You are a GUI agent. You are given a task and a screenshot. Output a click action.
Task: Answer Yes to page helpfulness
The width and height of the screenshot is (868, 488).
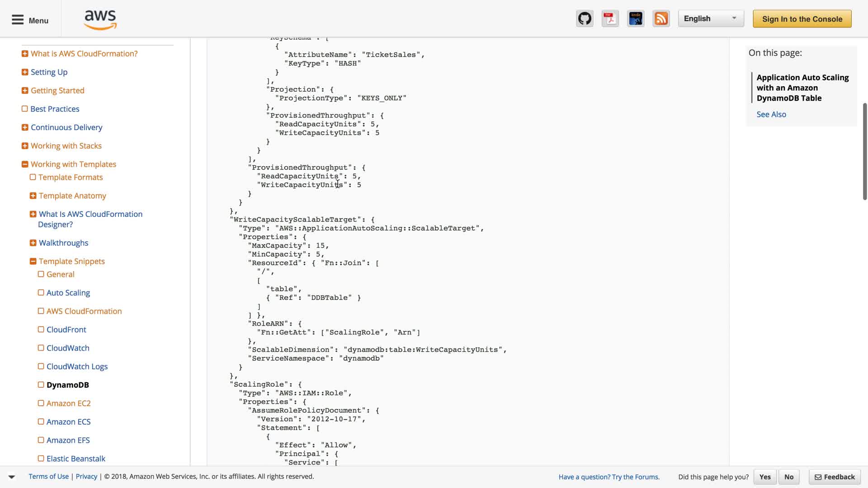coord(765,477)
